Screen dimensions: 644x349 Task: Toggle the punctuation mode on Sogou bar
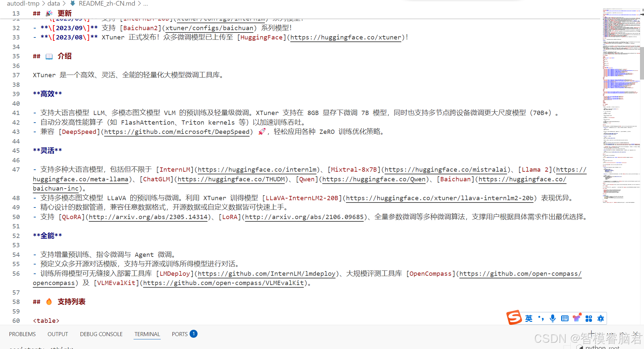pyautogui.click(x=541, y=318)
